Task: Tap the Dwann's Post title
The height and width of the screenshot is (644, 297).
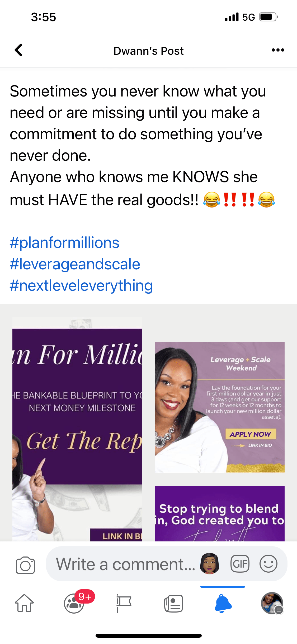Action: point(149,51)
